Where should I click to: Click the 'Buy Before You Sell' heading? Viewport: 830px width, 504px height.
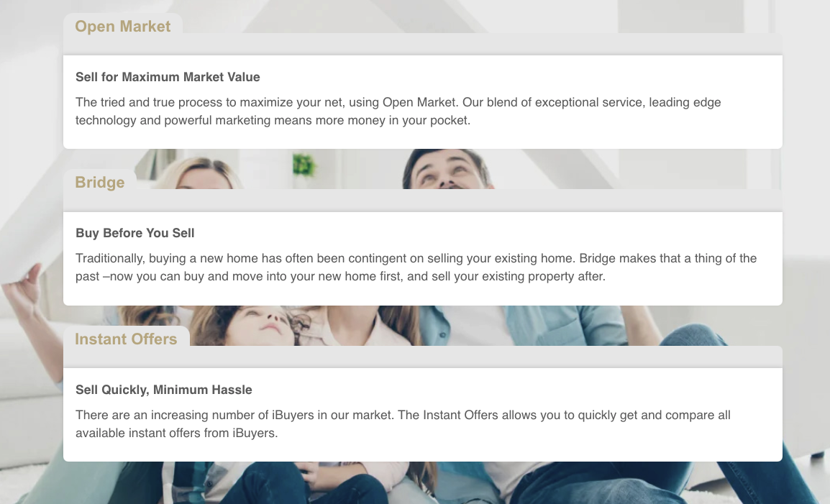tap(135, 233)
